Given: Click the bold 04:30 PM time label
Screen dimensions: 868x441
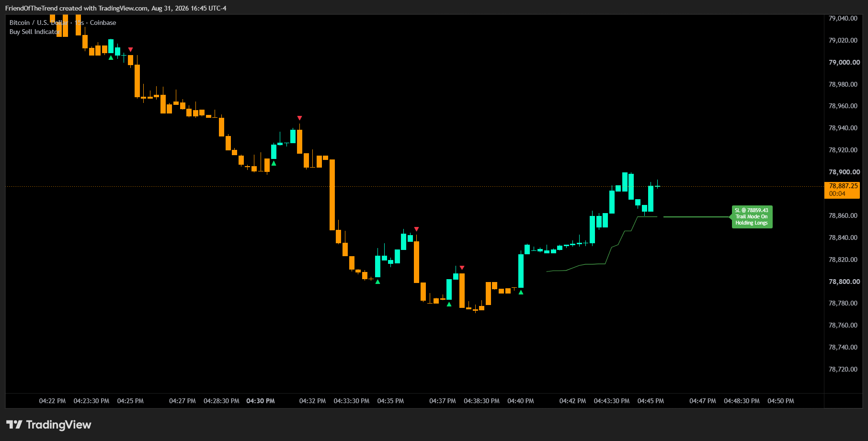Looking at the screenshot, I should tap(261, 401).
